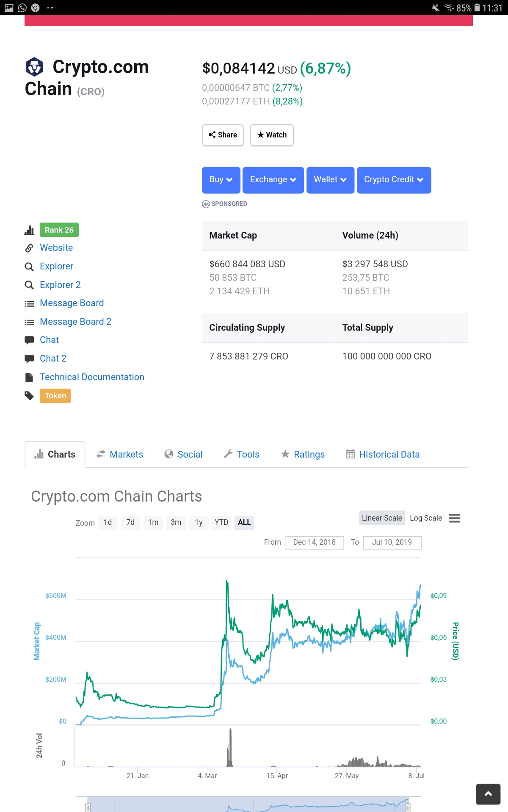Click the rank bar-chart icon
This screenshot has width=508, height=812.
29,230
